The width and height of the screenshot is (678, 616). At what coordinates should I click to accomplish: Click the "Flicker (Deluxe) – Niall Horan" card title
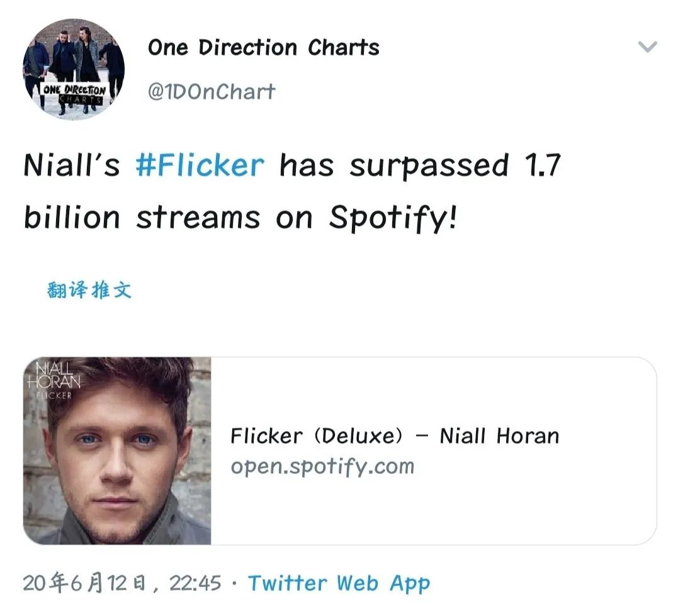click(x=394, y=435)
